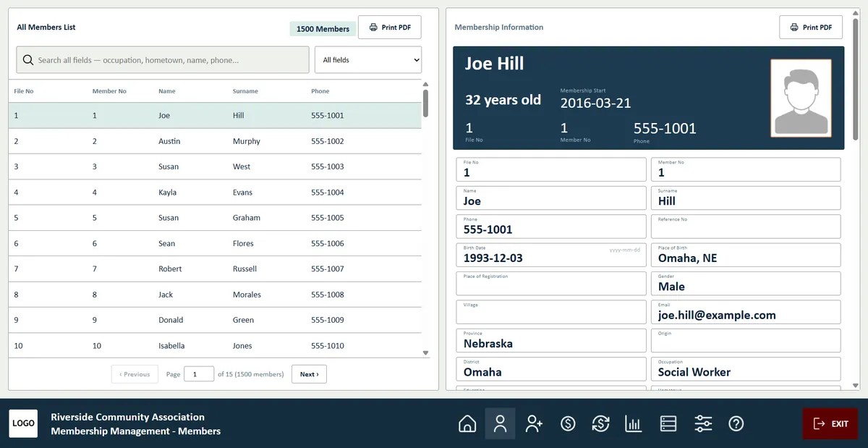The width and height of the screenshot is (868, 448).
Task: Open the Add Member icon
Action: 535,423
